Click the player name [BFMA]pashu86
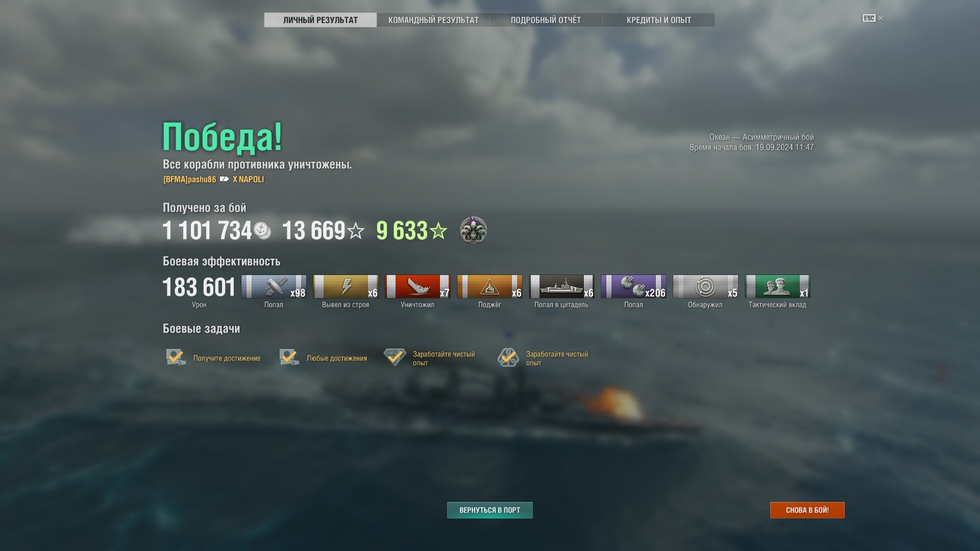 (189, 179)
